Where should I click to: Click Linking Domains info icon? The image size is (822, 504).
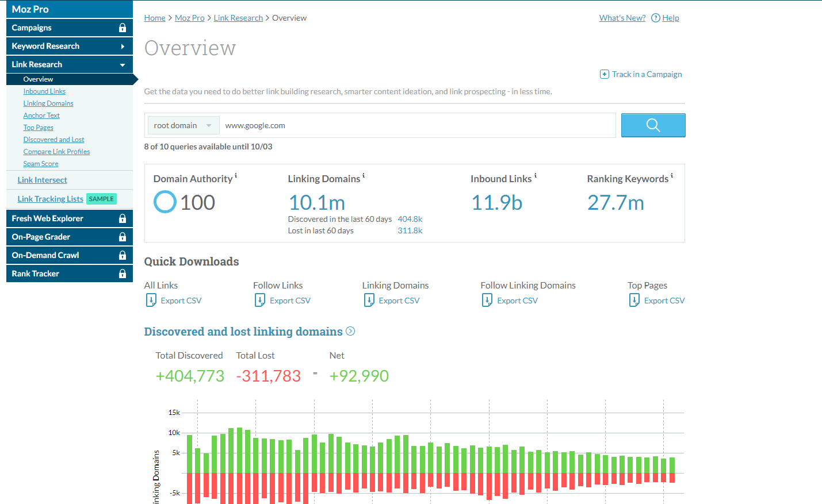pyautogui.click(x=364, y=175)
